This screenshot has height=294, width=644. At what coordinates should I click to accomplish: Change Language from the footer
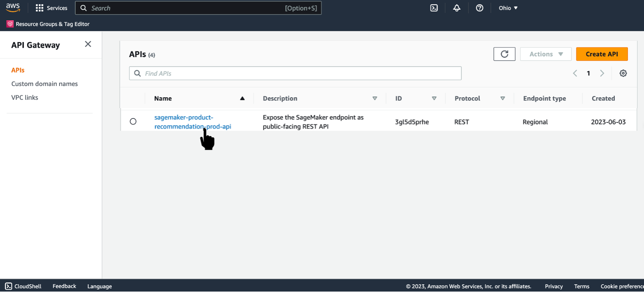click(100, 286)
